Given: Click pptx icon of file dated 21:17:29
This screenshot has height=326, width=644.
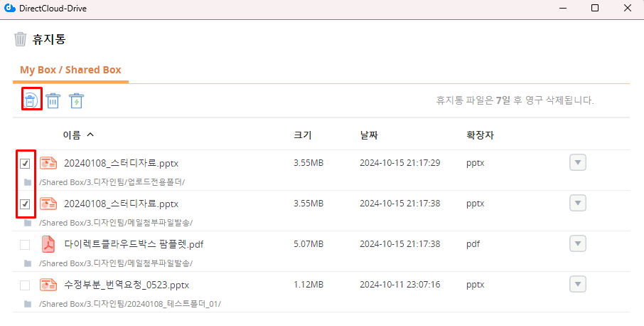Looking at the screenshot, I should 48,163.
